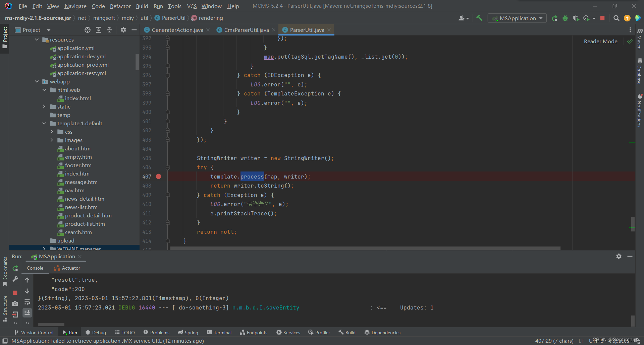Switch to the Actuator tab
This screenshot has width=644, height=345.
(67, 268)
